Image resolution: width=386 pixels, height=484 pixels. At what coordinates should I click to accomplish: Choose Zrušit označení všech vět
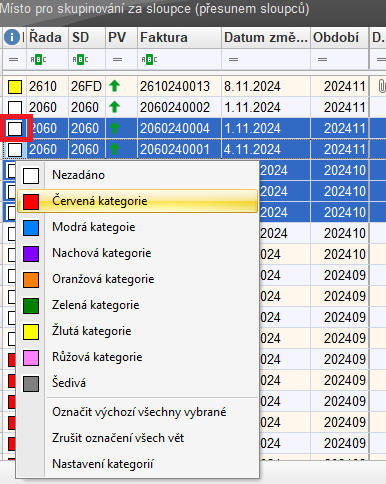click(x=137, y=438)
